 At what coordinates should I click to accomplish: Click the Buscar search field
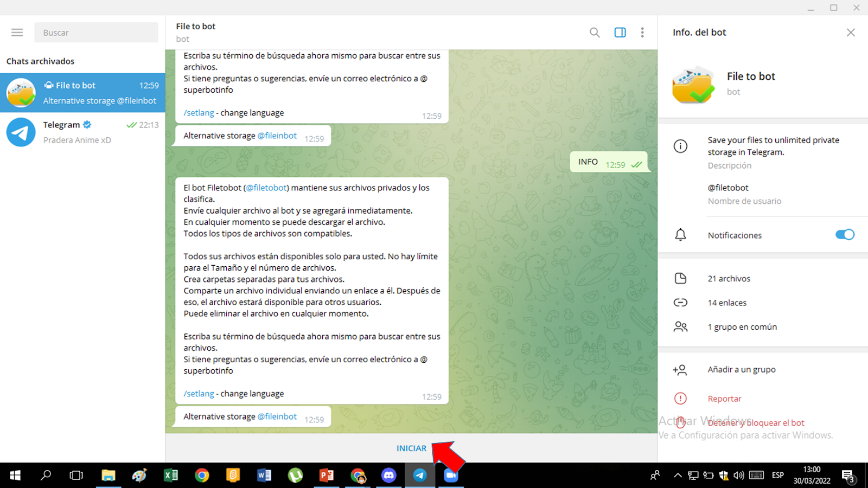[96, 33]
